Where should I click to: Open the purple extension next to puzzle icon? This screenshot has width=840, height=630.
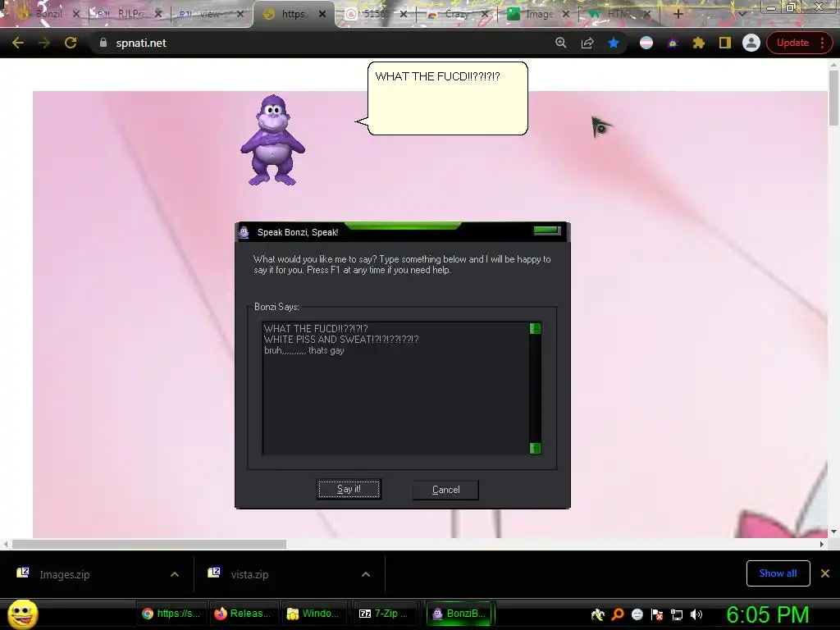(673, 43)
